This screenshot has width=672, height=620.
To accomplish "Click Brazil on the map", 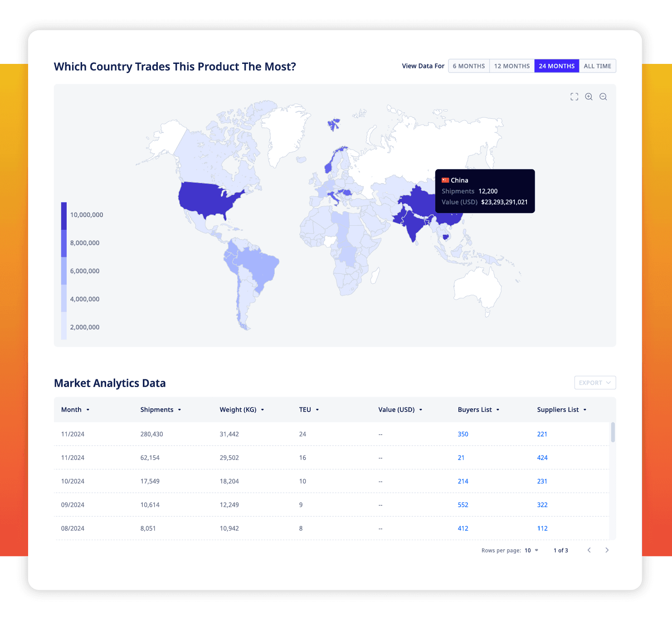I will click(x=261, y=267).
